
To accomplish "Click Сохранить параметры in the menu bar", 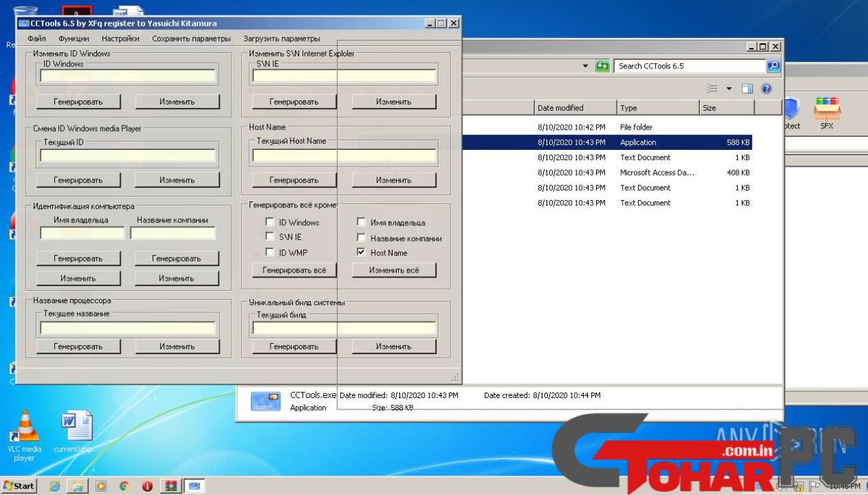I will [191, 39].
